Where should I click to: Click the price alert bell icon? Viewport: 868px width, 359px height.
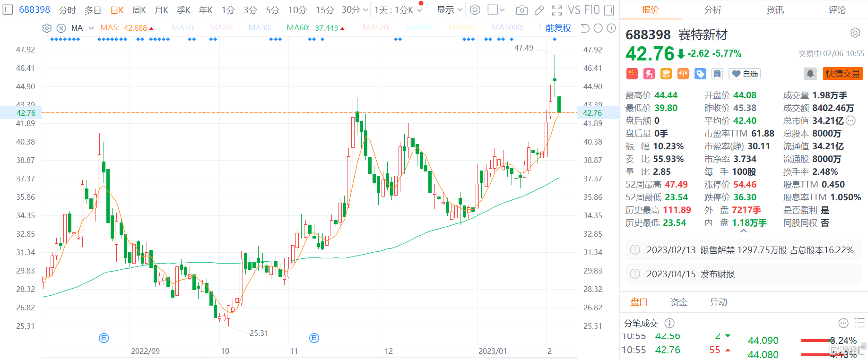point(810,74)
